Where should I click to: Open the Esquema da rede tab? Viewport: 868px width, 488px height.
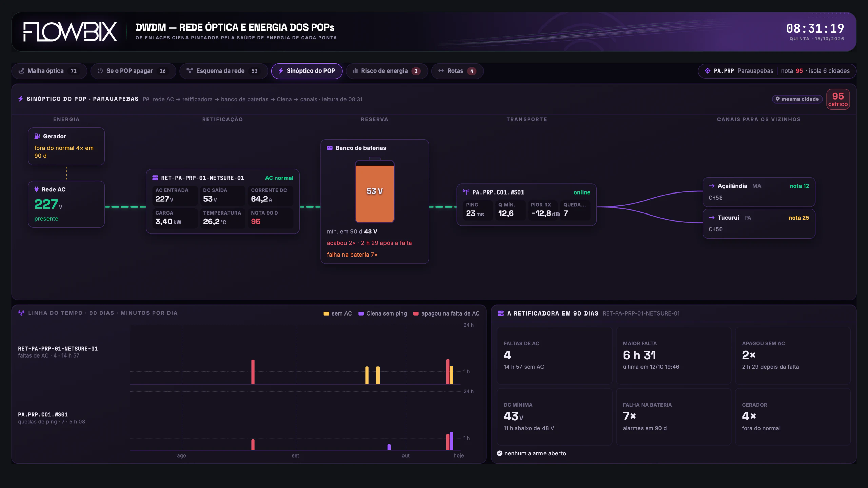click(x=223, y=71)
